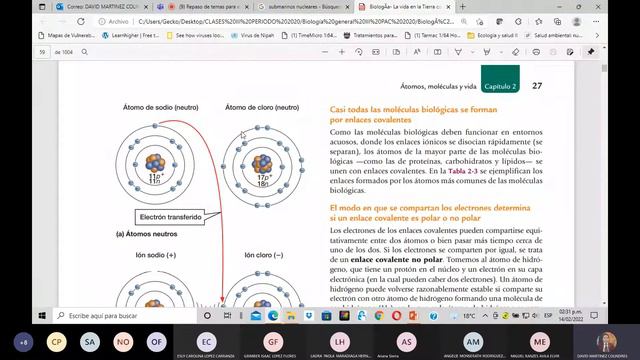640x360 pixels.
Task: Expand the Draw tool options arrow
Action: 473,52
